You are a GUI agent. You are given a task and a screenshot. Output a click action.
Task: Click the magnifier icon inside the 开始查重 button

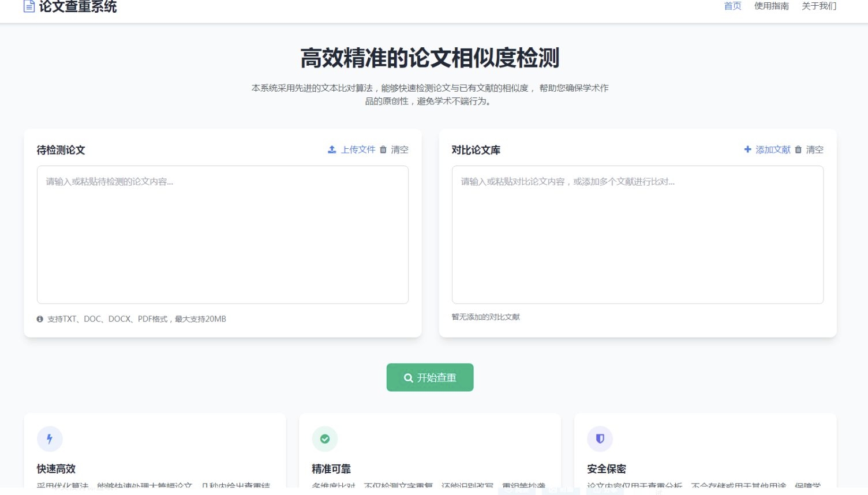(x=408, y=377)
